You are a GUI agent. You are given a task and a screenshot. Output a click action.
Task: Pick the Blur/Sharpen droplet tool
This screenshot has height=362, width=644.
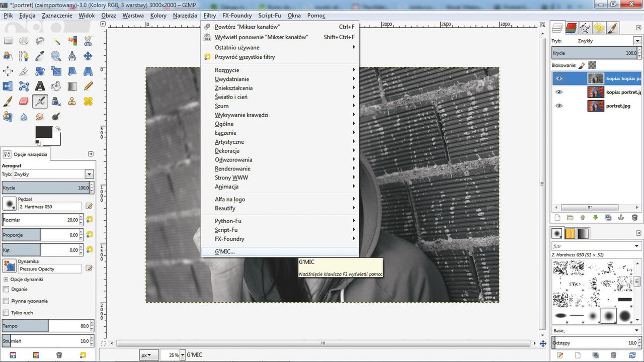point(24,116)
